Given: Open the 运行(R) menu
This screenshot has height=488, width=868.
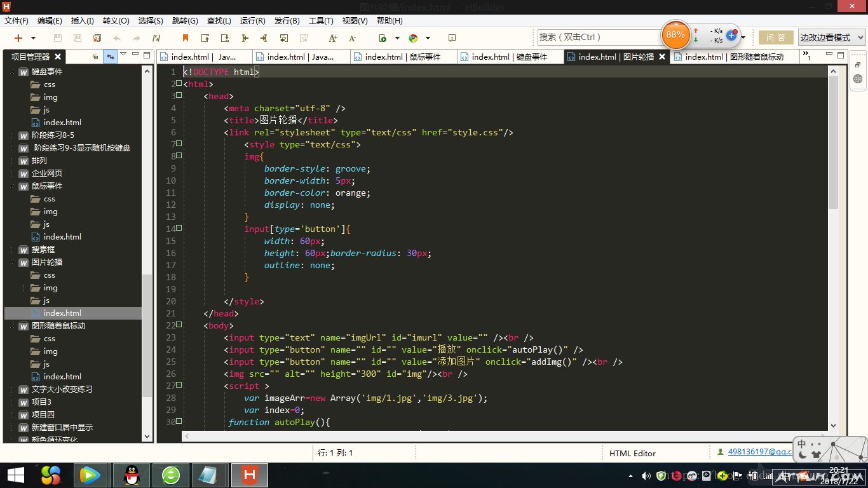Looking at the screenshot, I should click(x=252, y=20).
